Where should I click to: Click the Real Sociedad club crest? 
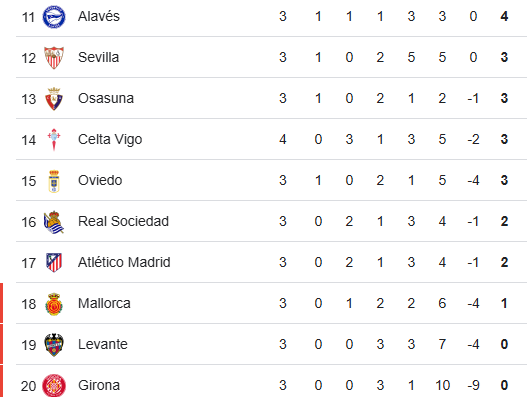54,222
